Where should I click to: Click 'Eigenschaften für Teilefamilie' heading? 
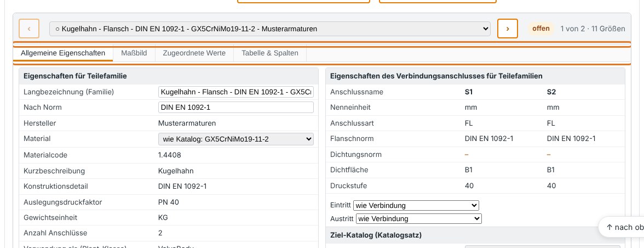click(75, 76)
